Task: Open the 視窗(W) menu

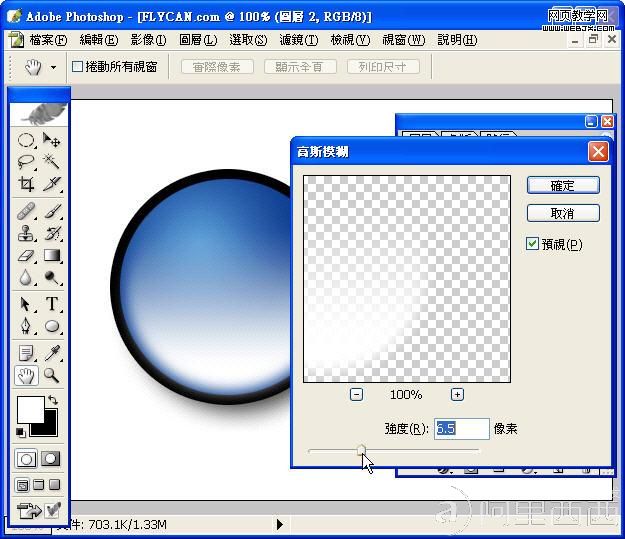Action: pos(404,40)
